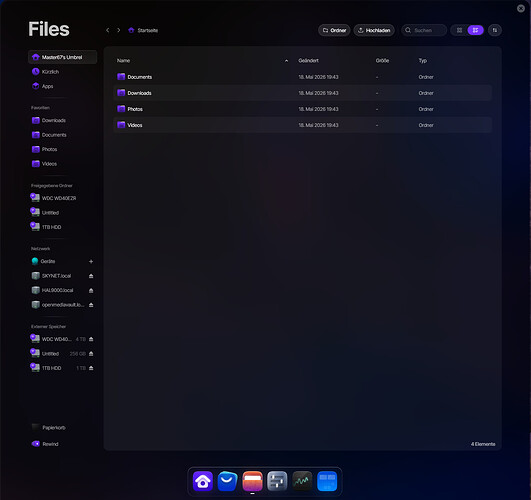This screenshot has height=500, width=531.
Task: Open Videos favorite in the sidebar
Action: [62, 164]
